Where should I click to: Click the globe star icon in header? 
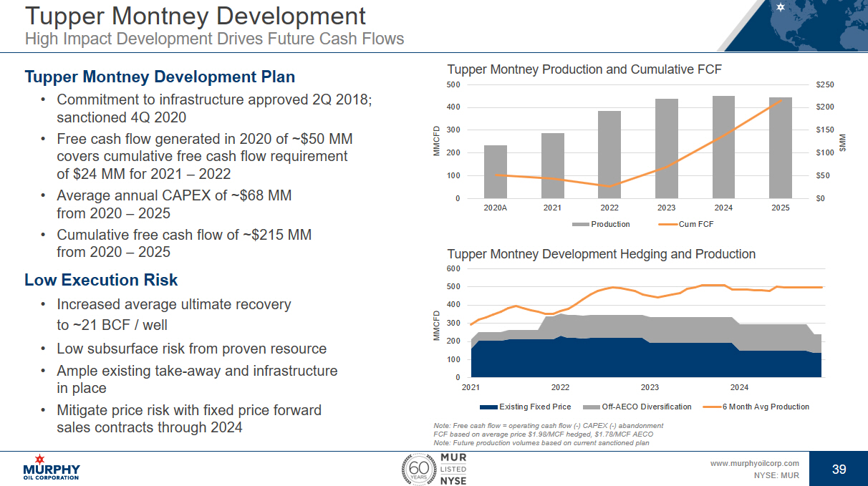(x=781, y=8)
